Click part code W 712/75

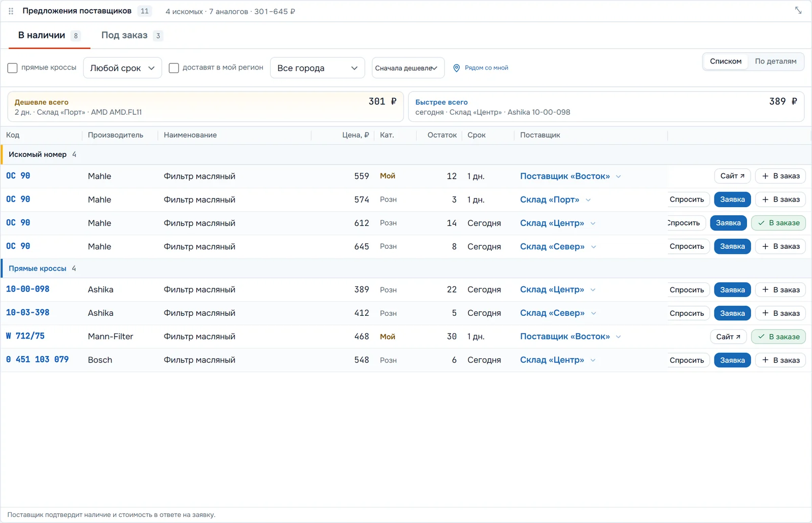coord(25,336)
